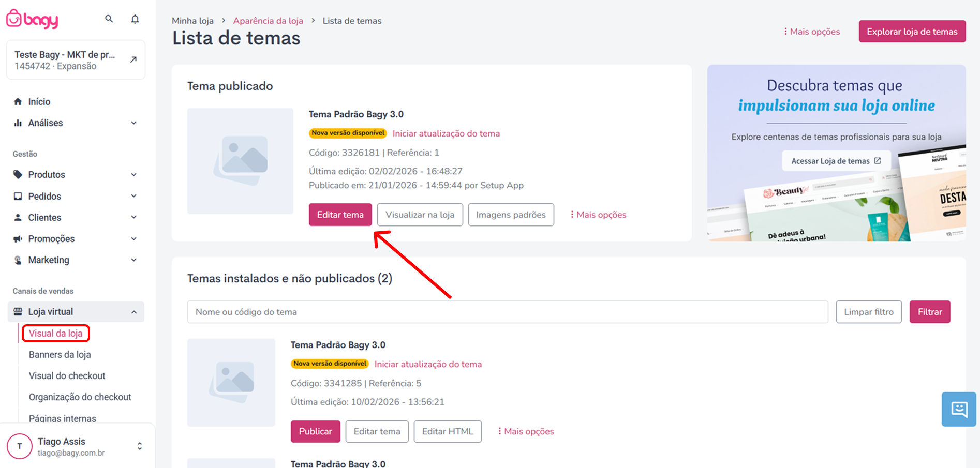Click Explorar loja de temas button

pos(912,32)
